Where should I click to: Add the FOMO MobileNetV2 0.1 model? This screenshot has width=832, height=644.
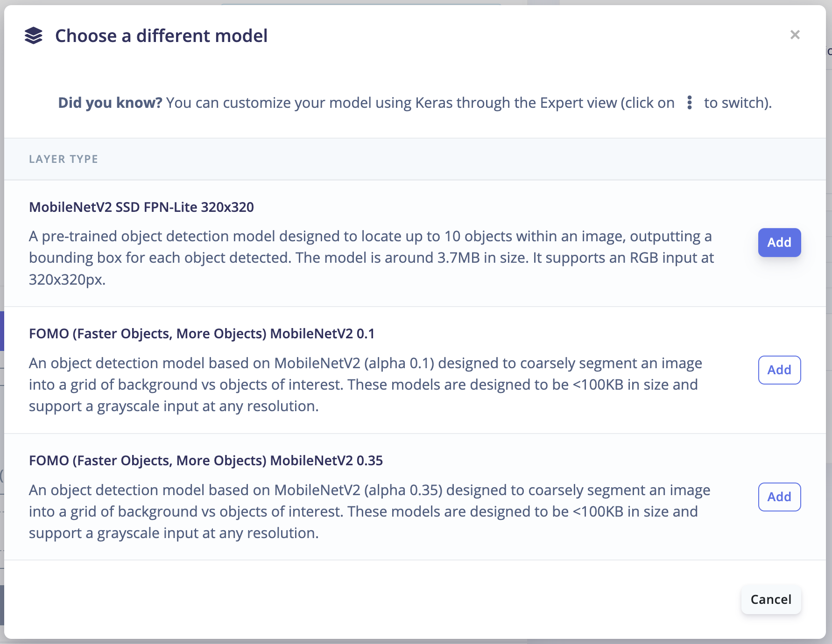tap(779, 370)
